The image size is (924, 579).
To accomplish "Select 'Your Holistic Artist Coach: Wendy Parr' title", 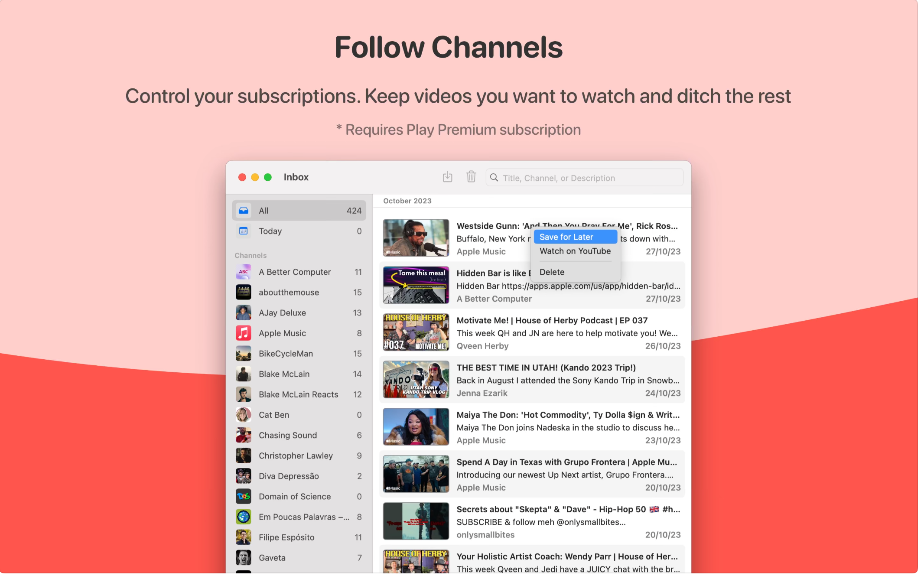I will pos(567,556).
